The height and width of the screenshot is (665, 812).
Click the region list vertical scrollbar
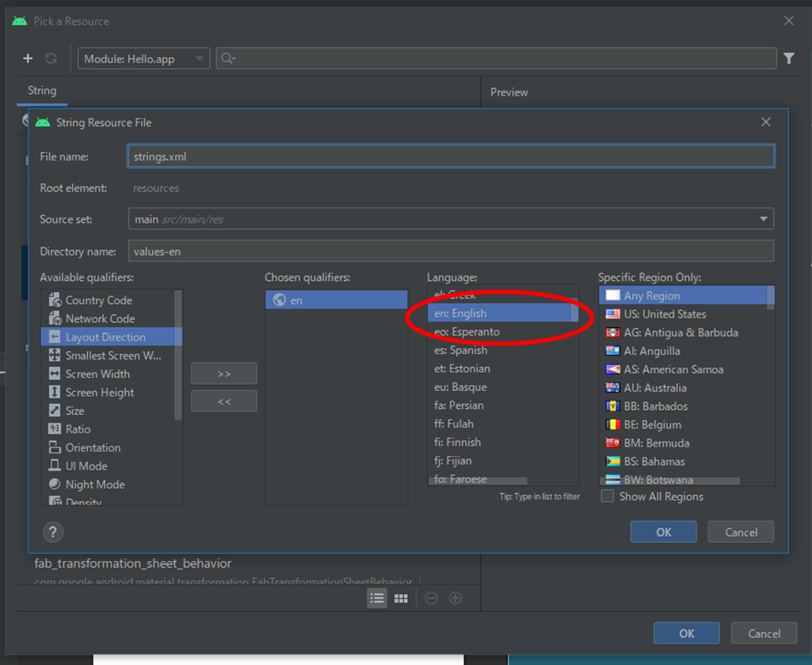click(x=770, y=298)
